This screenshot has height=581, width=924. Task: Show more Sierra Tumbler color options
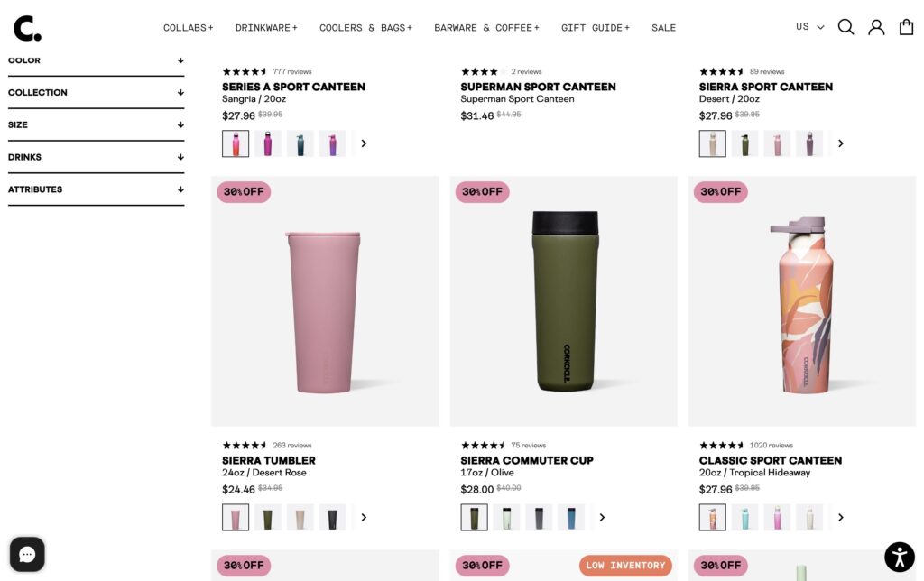pos(364,517)
